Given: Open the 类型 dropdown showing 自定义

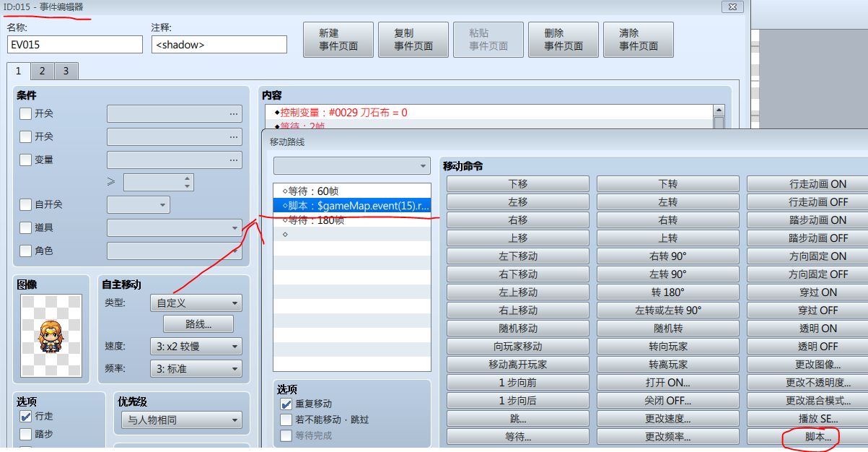Looking at the screenshot, I should (196, 303).
